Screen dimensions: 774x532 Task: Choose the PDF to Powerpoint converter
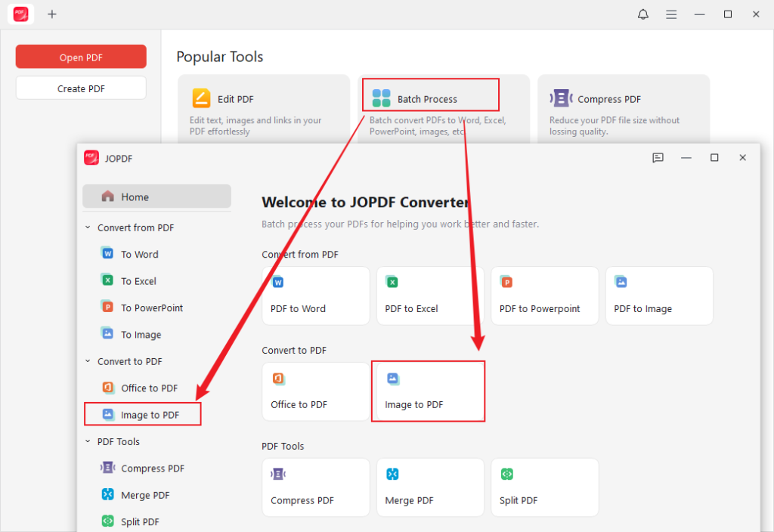(544, 295)
